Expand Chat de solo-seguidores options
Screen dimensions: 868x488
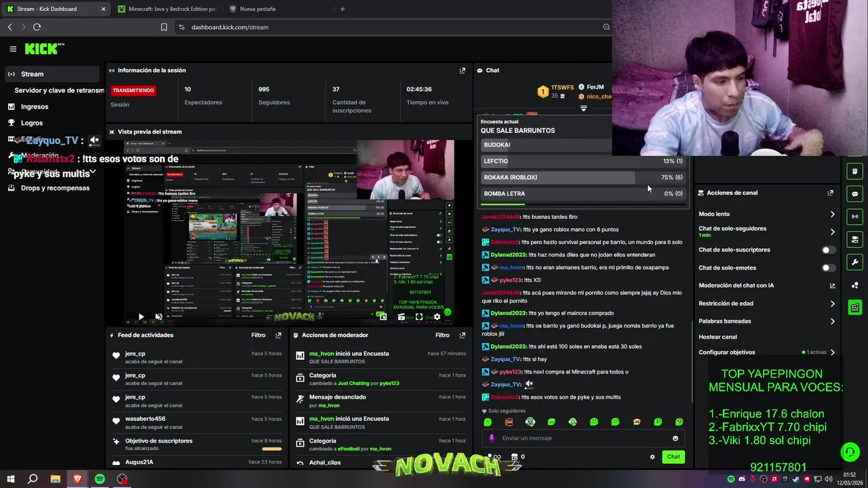point(833,232)
